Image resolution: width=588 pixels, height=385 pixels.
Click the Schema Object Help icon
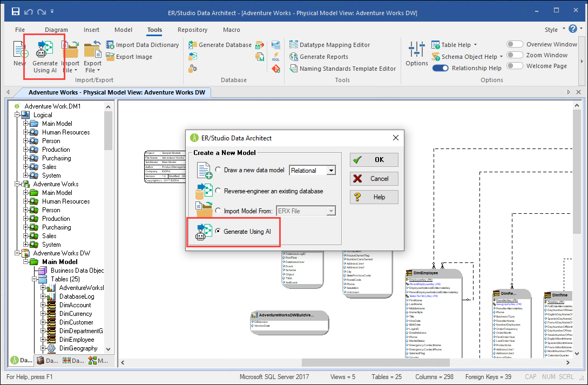click(435, 57)
